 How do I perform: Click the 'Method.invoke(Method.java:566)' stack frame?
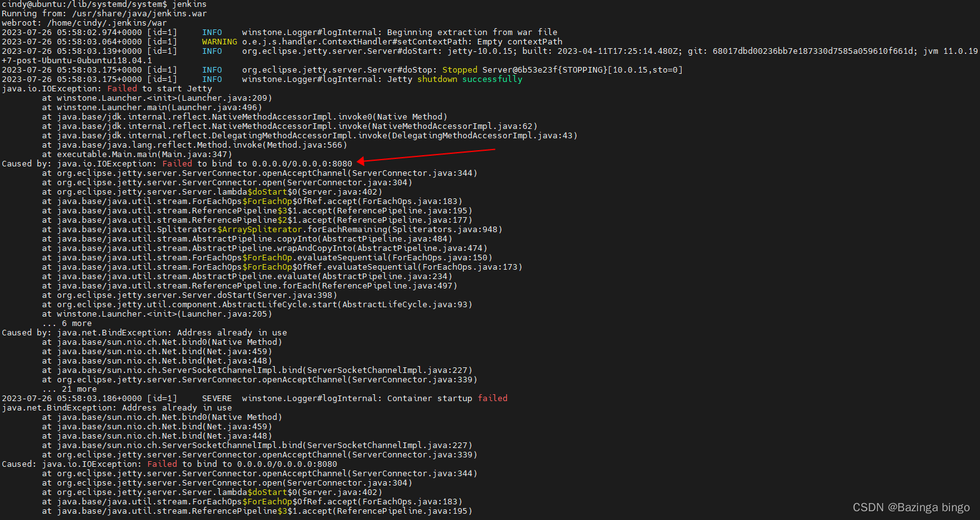tap(195, 145)
